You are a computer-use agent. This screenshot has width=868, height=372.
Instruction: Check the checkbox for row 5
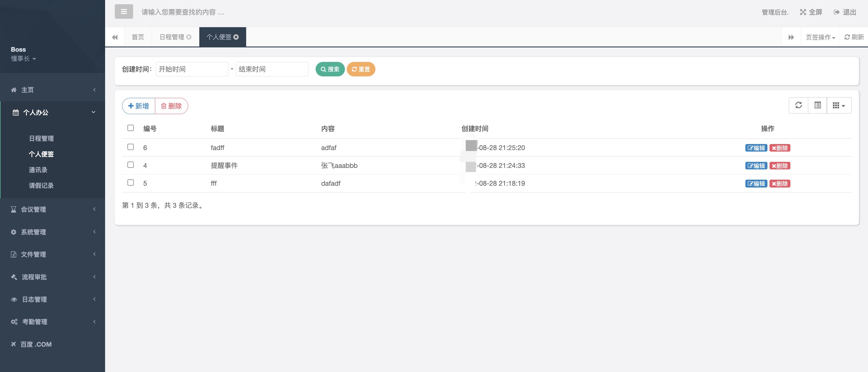click(x=130, y=183)
